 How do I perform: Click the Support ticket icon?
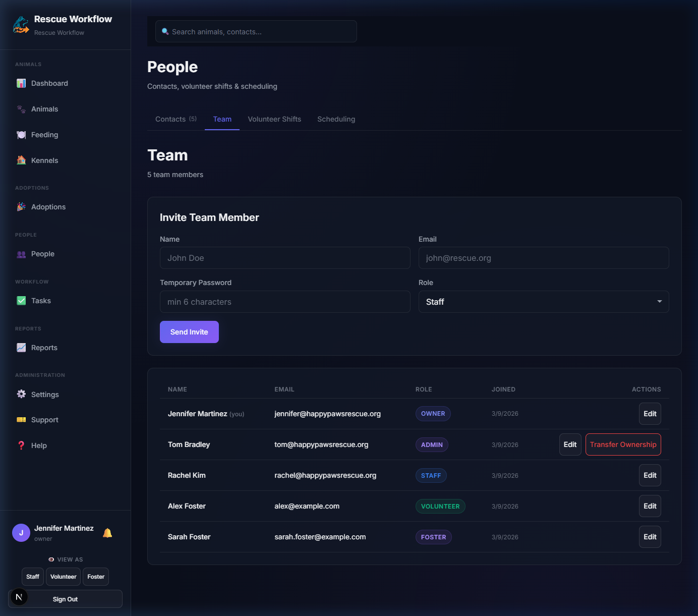point(21,420)
